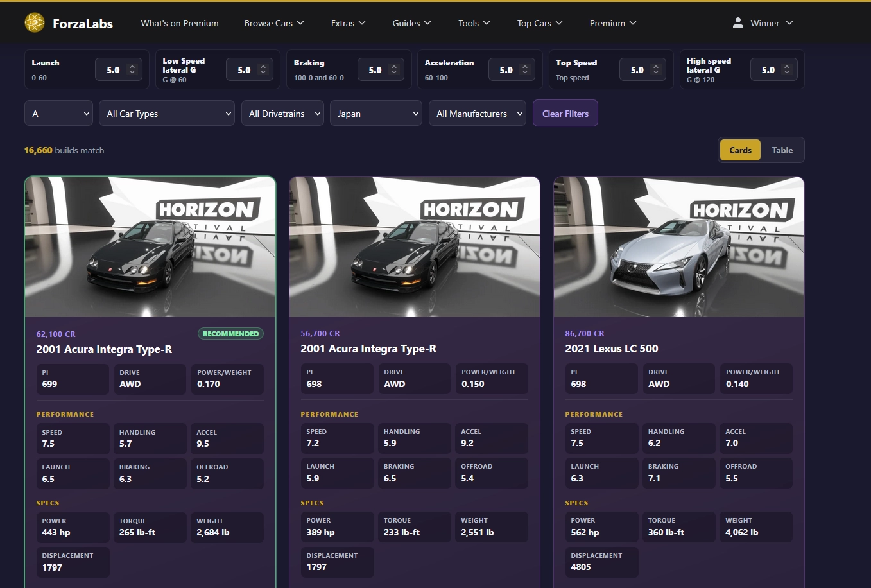
Task: Open the Tools menu
Action: 474,23
